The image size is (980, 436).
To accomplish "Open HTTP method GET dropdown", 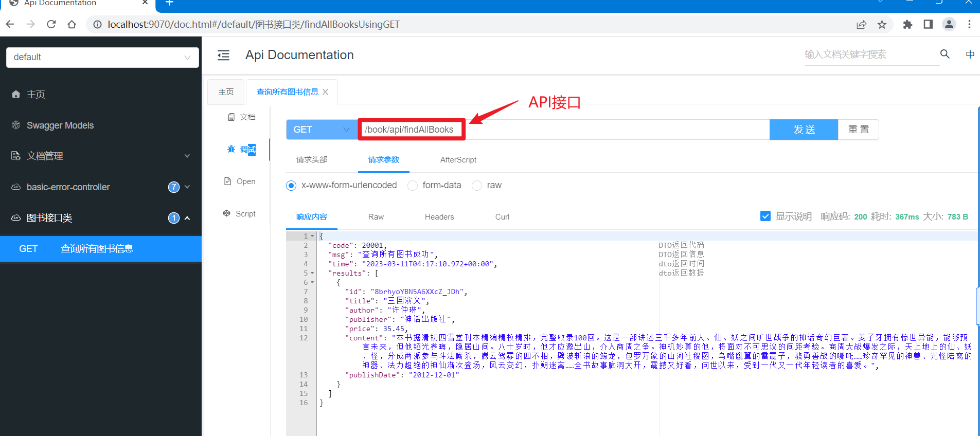I will 322,130.
